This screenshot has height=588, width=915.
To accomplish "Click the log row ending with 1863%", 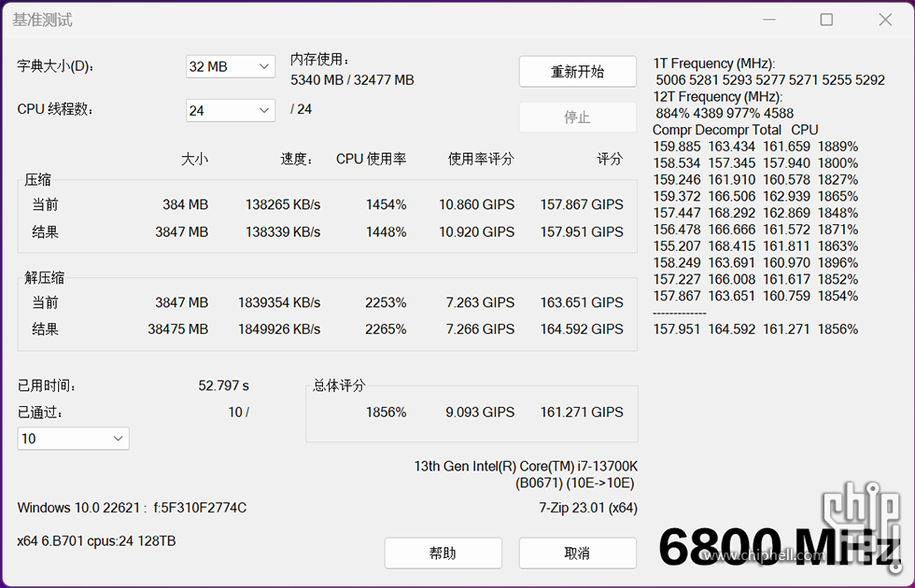I will coord(755,246).
